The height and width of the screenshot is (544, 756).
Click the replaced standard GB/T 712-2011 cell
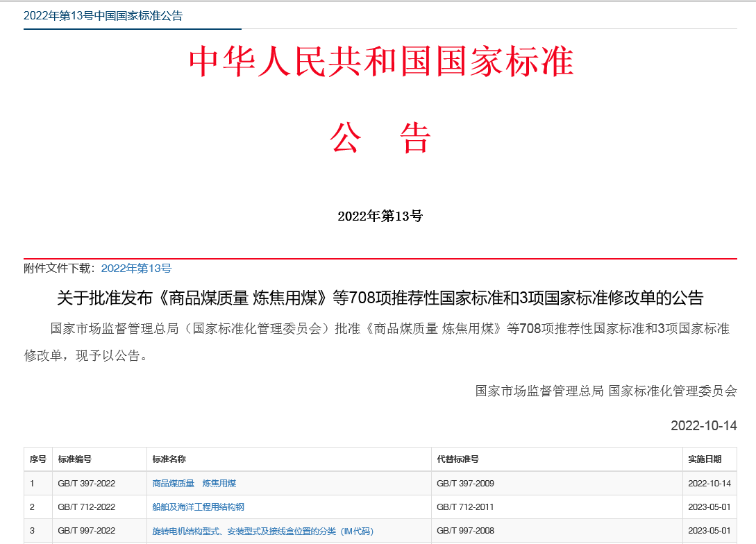[465, 507]
